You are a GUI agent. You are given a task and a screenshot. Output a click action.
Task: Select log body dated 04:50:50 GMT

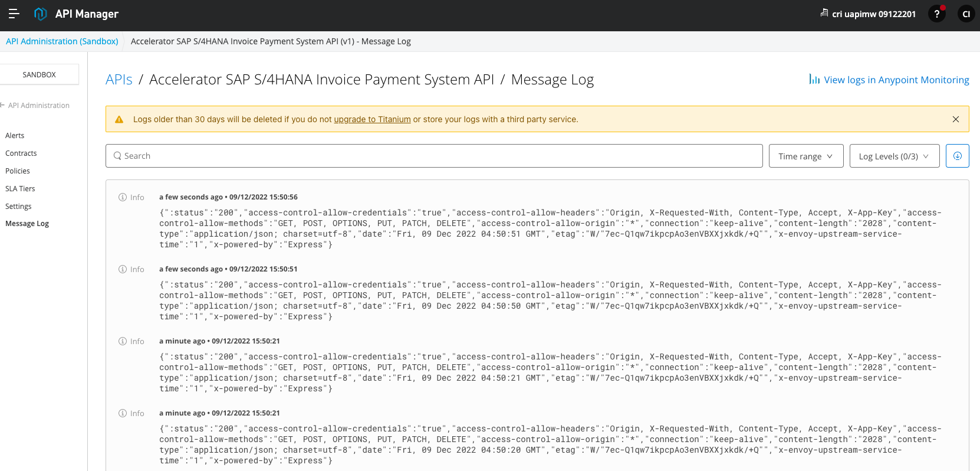(550, 300)
